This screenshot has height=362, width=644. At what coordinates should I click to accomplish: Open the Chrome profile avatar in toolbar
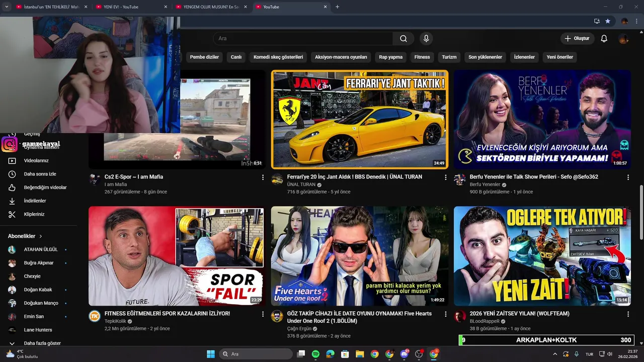624,21
